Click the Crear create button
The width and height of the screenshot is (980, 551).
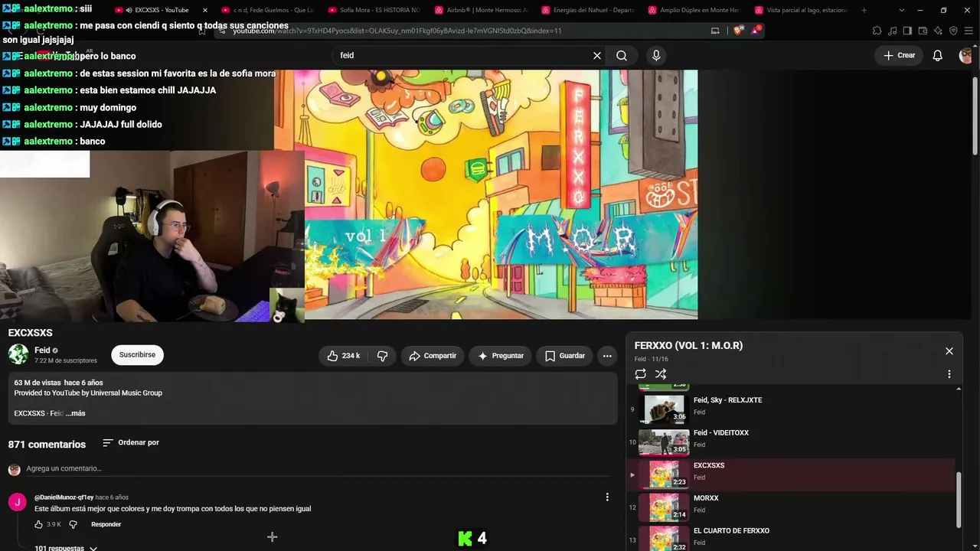[899, 55]
